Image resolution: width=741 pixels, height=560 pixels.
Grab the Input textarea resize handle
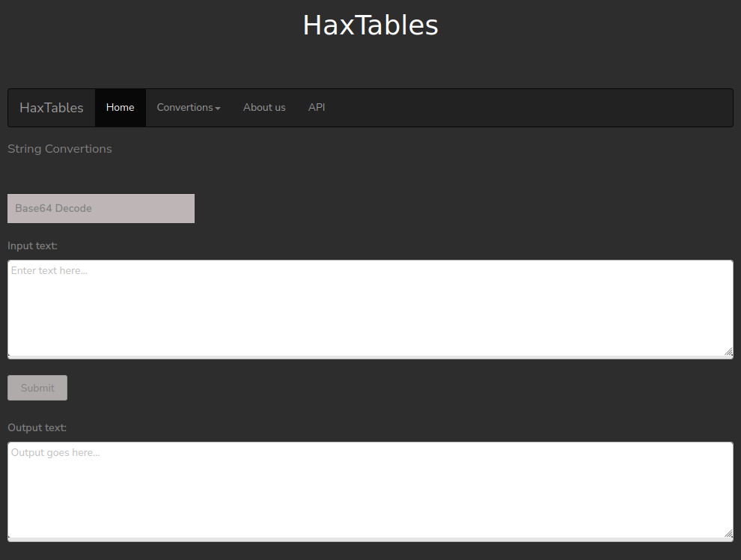pos(728,351)
